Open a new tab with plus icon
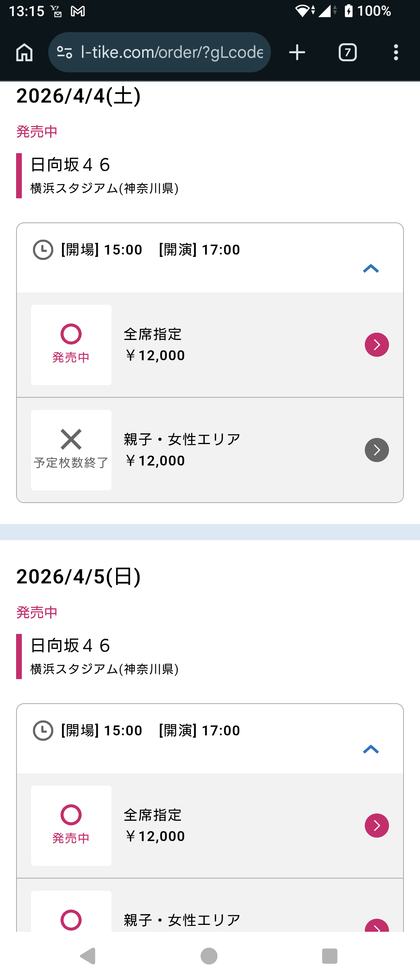Image resolution: width=420 pixels, height=980 pixels. [x=297, y=52]
